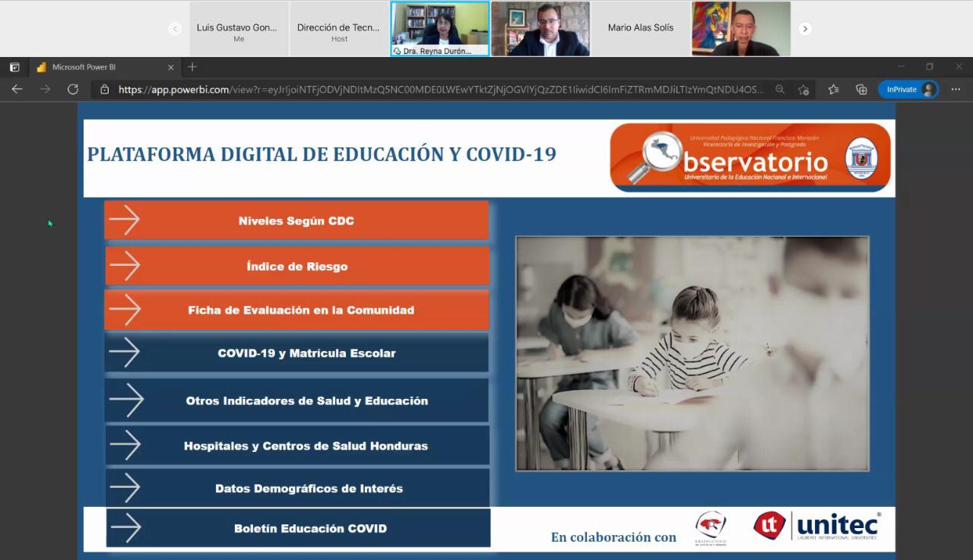
Task: Reload the Power BI page
Action: point(73,89)
